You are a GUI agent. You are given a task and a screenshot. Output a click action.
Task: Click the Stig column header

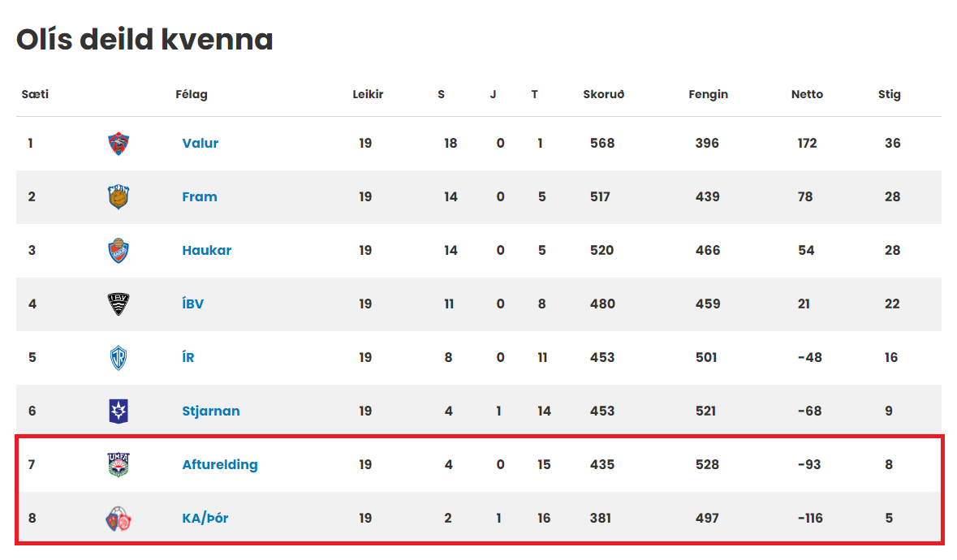[x=890, y=95]
